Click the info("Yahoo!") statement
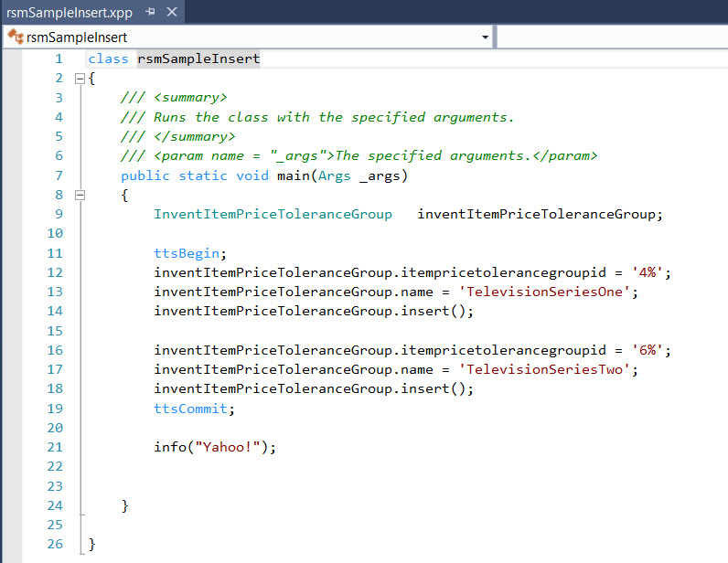728x563 pixels. (214, 447)
